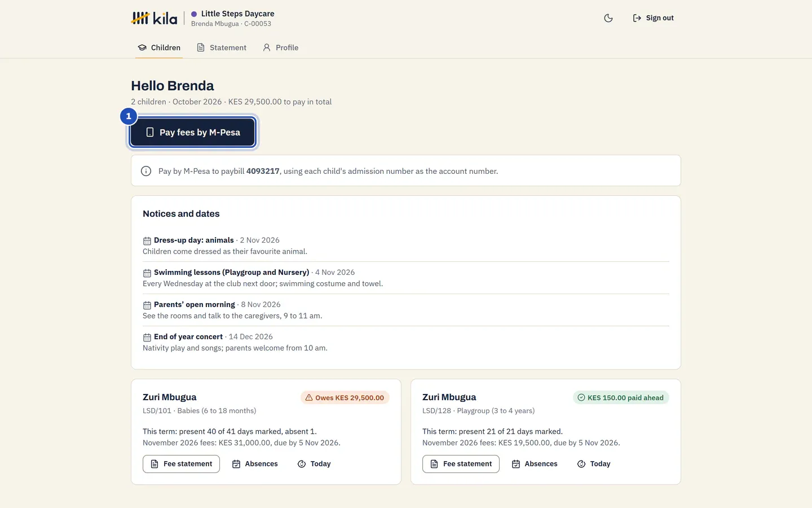
Task: Pay fees by M-Pesa button
Action: 193,132
